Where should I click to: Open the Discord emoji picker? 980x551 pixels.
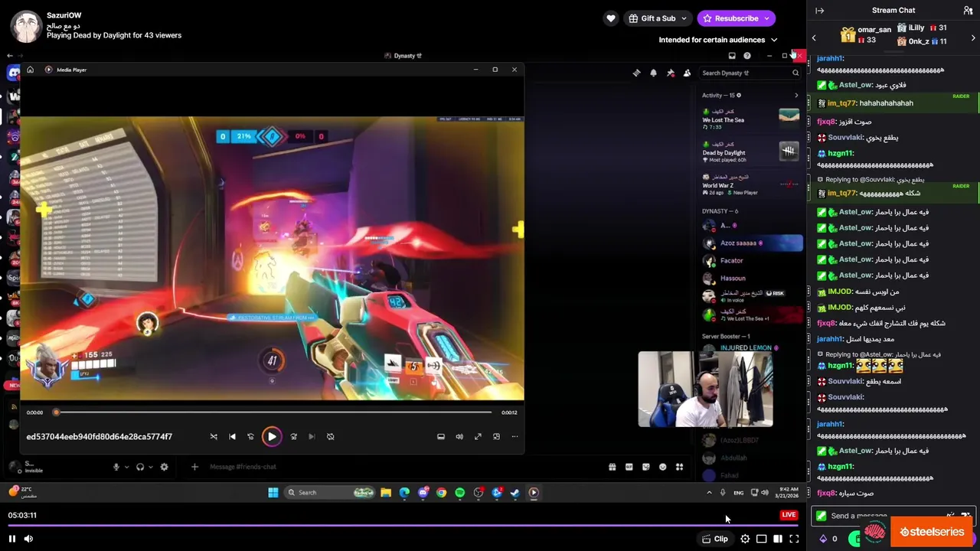coord(662,467)
